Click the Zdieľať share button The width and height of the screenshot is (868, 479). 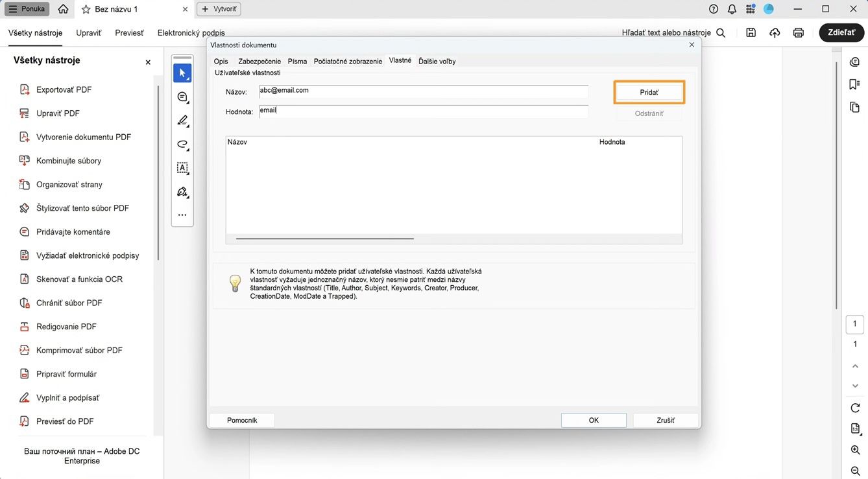click(841, 32)
